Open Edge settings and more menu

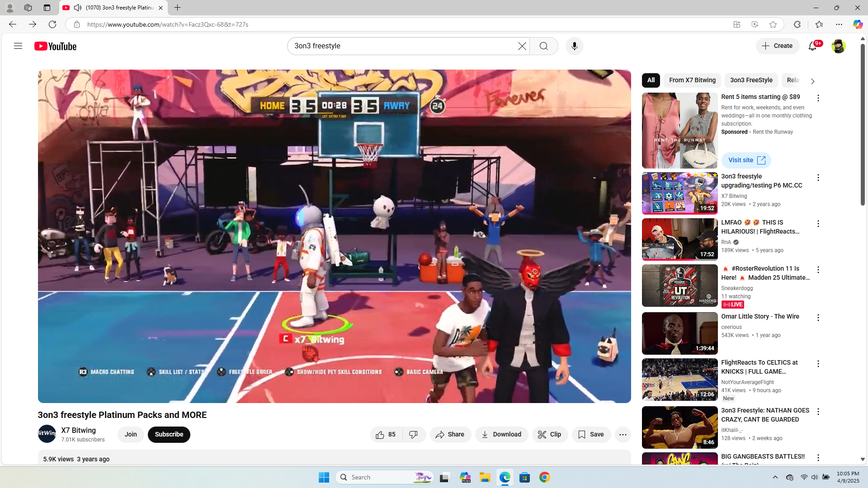coord(839,24)
